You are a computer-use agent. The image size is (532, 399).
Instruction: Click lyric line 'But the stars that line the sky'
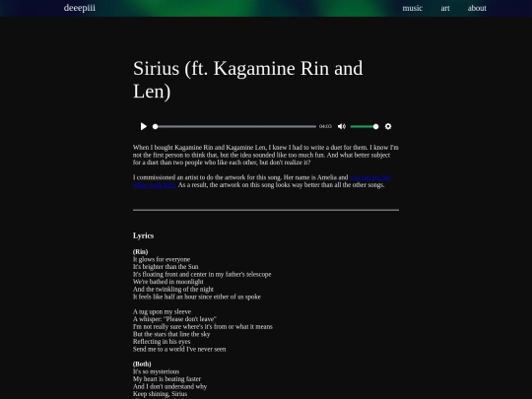pyautogui.click(x=171, y=334)
